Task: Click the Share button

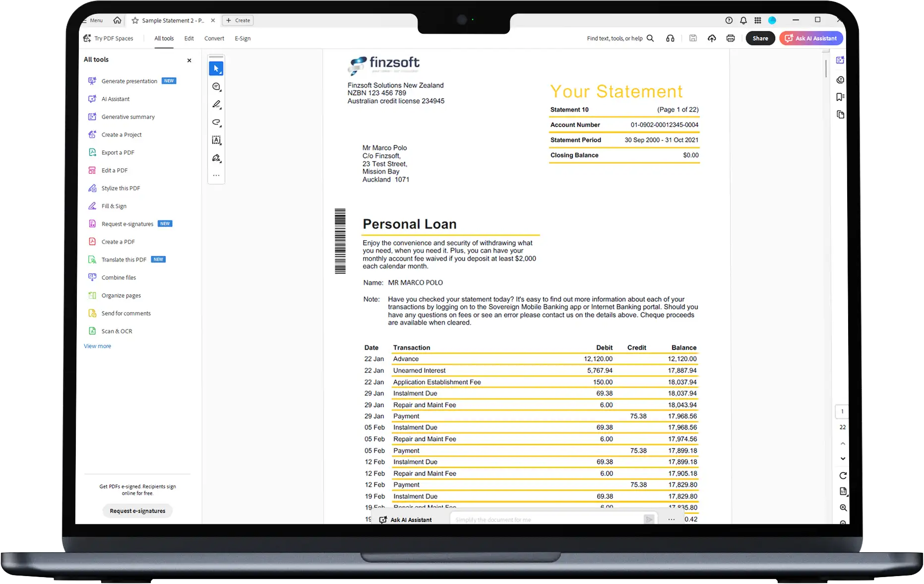Action: point(760,38)
